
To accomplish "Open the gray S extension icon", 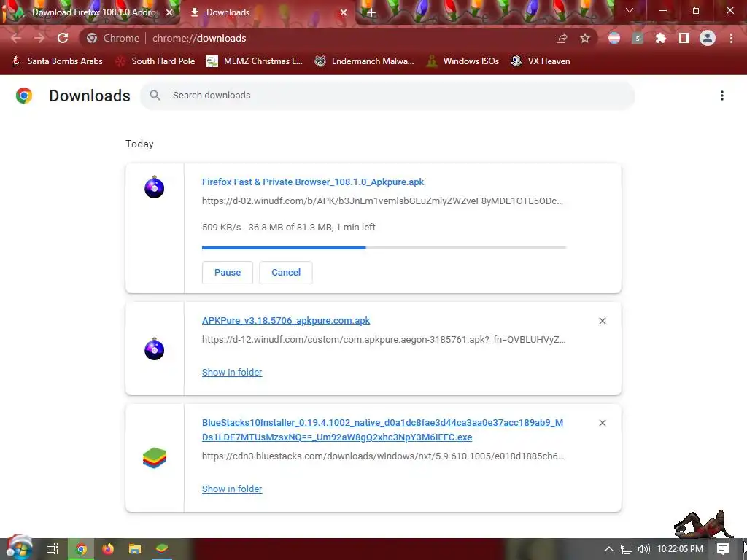I will 638,38.
